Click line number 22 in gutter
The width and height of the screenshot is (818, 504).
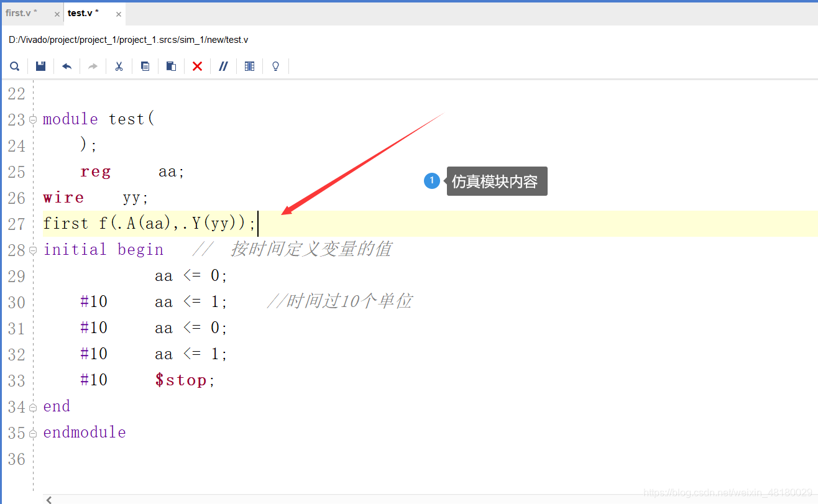click(x=16, y=94)
